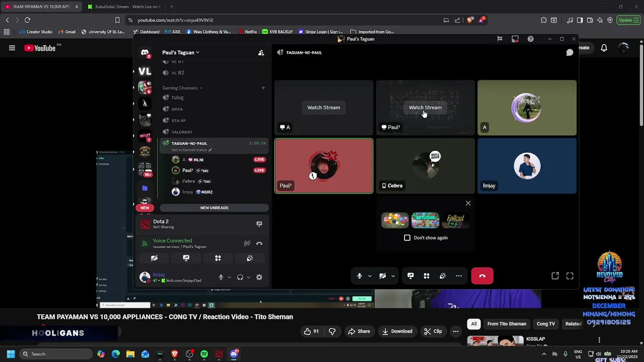
Task: Mute microphone in call control bar
Action: 359,276
